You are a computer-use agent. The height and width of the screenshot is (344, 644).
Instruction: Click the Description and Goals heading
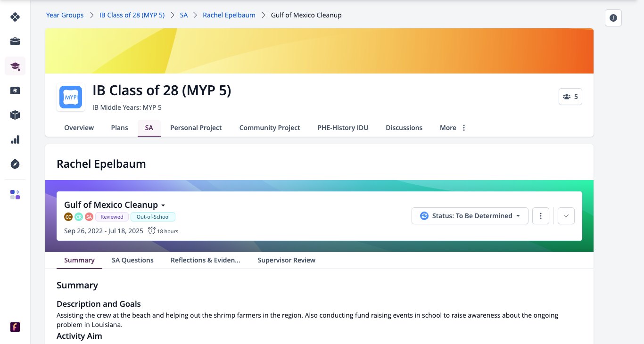pos(99,304)
